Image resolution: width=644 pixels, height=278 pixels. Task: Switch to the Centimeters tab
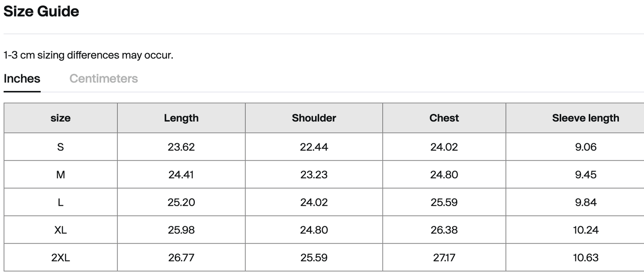click(103, 79)
